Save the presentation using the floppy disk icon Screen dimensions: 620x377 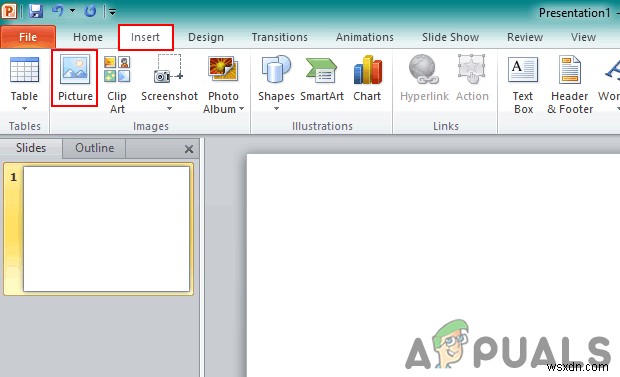pos(36,11)
